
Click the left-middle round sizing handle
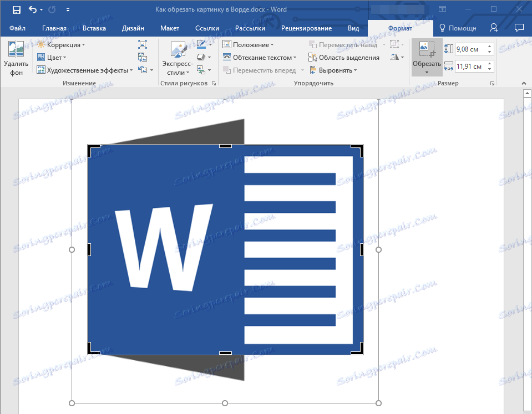(x=72, y=249)
